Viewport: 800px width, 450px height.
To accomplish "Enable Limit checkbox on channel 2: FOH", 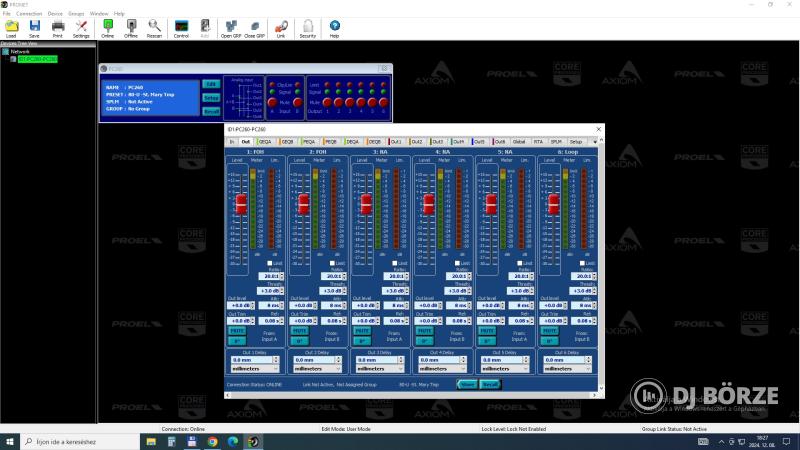I will click(x=332, y=263).
